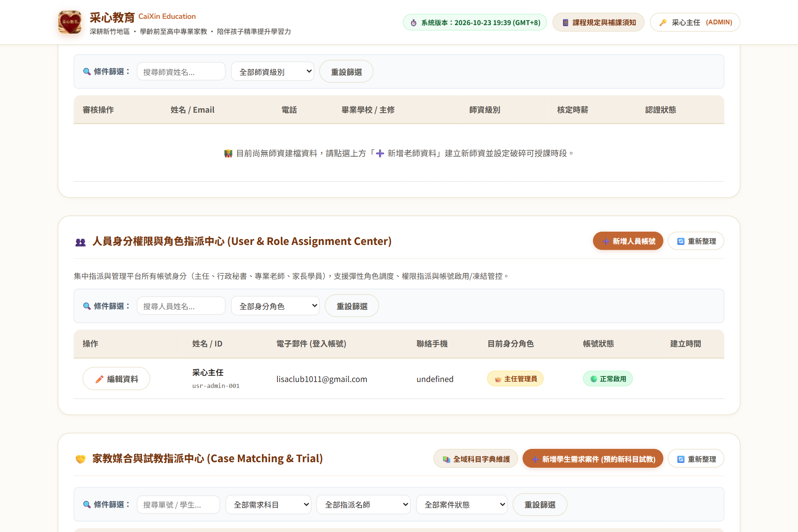The width and height of the screenshot is (798, 532).
Task: Open the 全部指派名師 dropdown
Action: pyautogui.click(x=364, y=505)
